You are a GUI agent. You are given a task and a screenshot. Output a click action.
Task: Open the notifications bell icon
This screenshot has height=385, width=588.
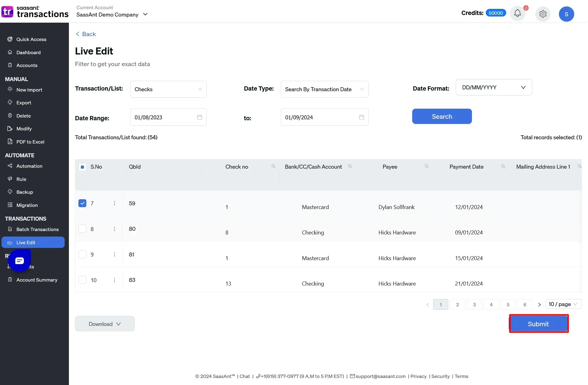tap(517, 14)
